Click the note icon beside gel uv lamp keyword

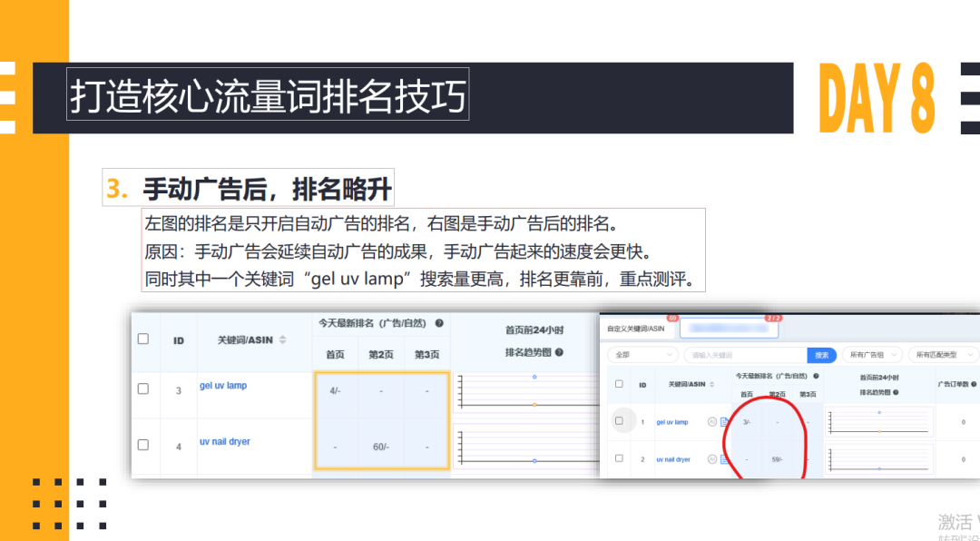(x=723, y=421)
